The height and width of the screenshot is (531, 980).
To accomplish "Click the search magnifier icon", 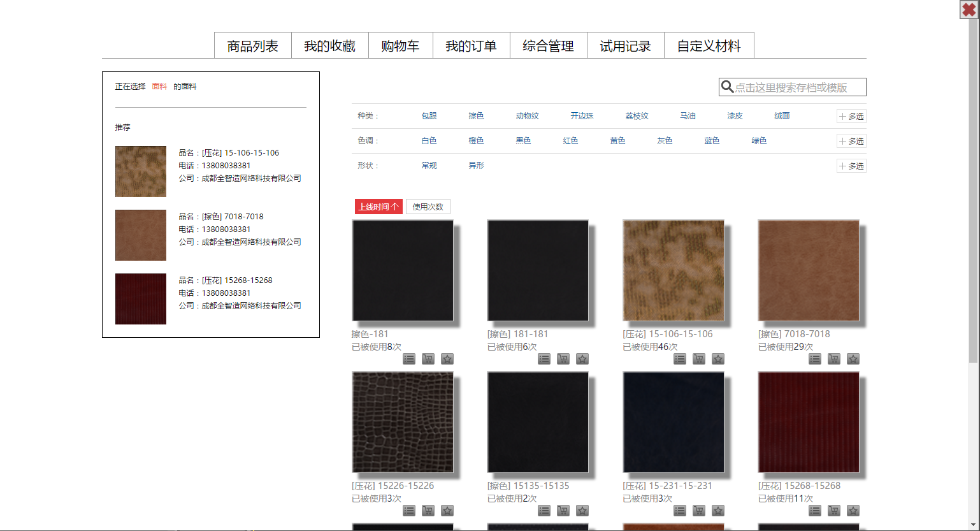I will point(727,87).
